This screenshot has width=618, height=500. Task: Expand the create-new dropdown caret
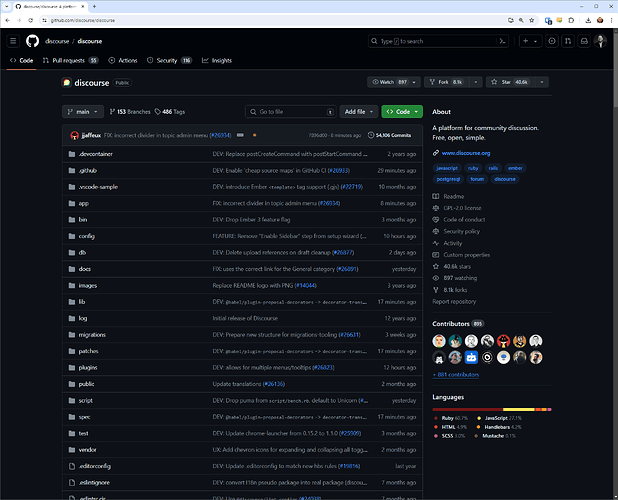tap(536, 41)
